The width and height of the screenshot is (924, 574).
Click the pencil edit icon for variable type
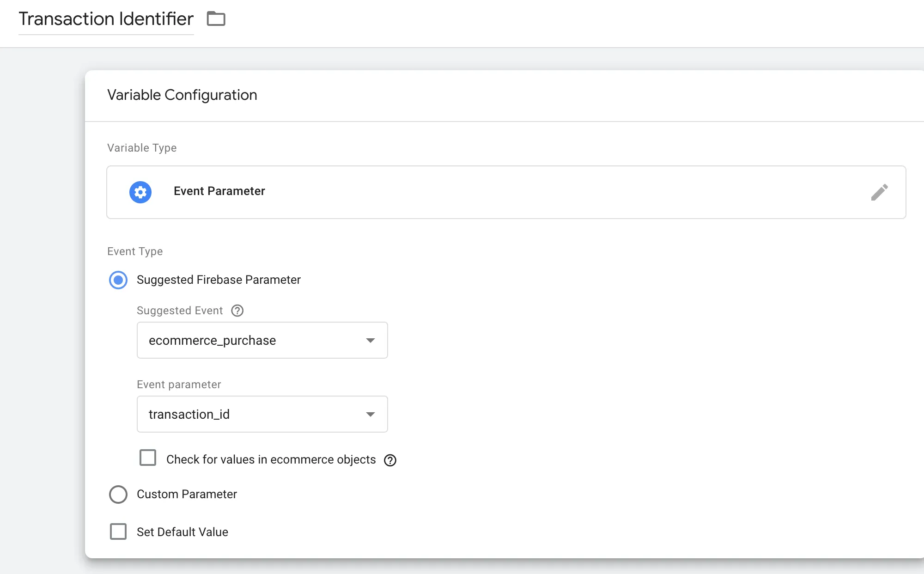879,192
